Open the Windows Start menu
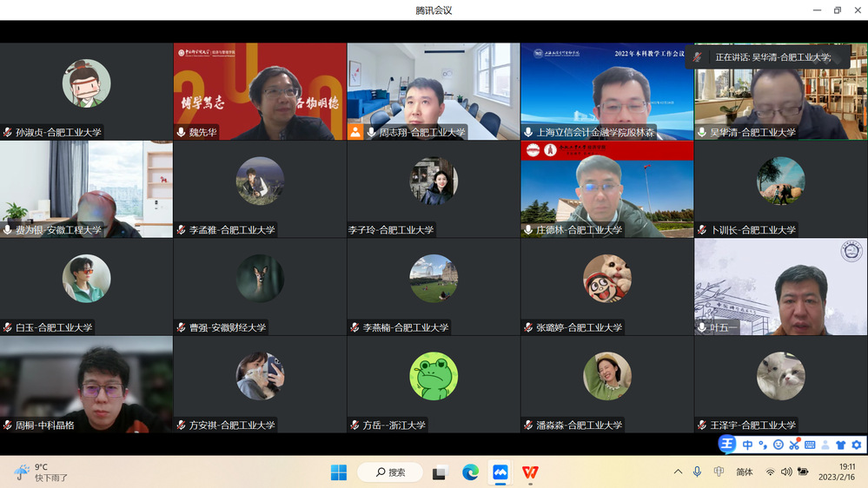The image size is (868, 488). point(339,472)
